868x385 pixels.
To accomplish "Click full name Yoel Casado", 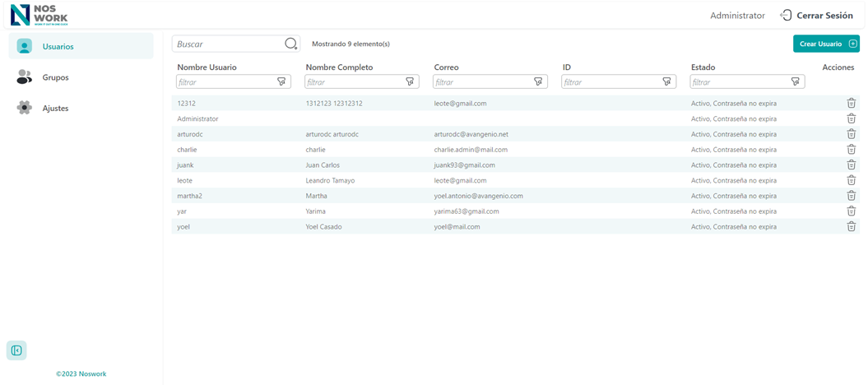I will [324, 227].
